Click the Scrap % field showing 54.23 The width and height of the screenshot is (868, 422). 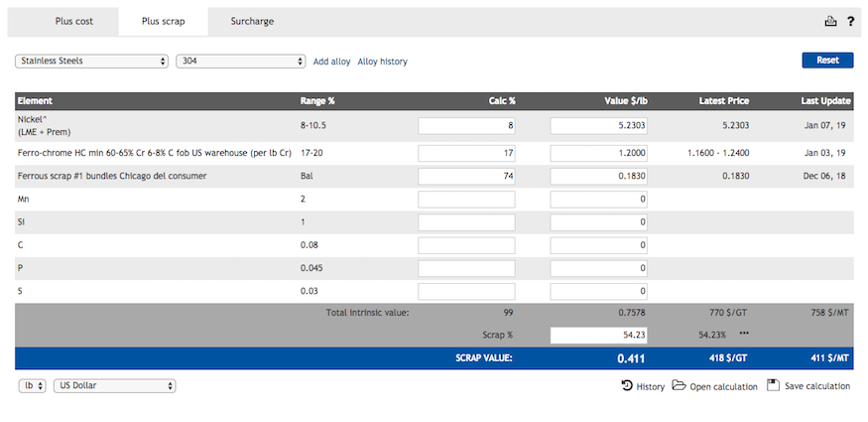tap(598, 336)
